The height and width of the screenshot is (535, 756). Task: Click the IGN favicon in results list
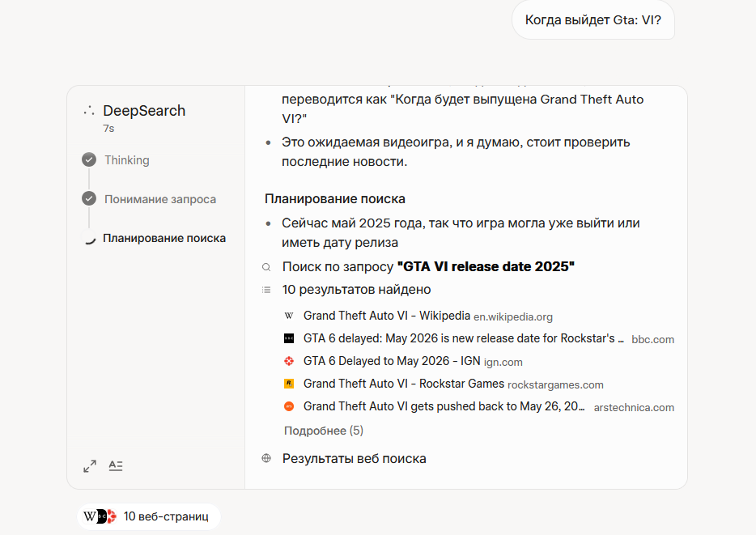(x=289, y=361)
